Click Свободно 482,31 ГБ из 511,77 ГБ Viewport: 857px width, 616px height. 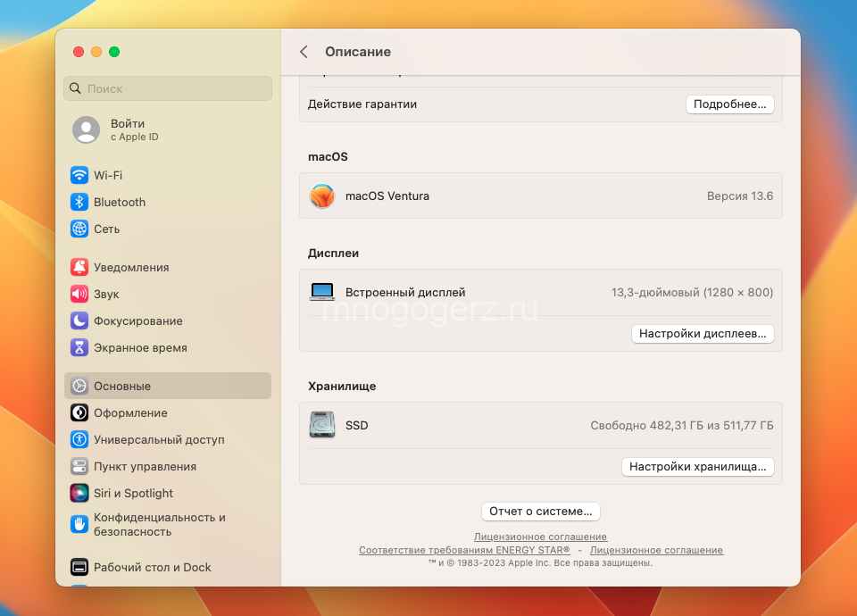click(x=681, y=425)
